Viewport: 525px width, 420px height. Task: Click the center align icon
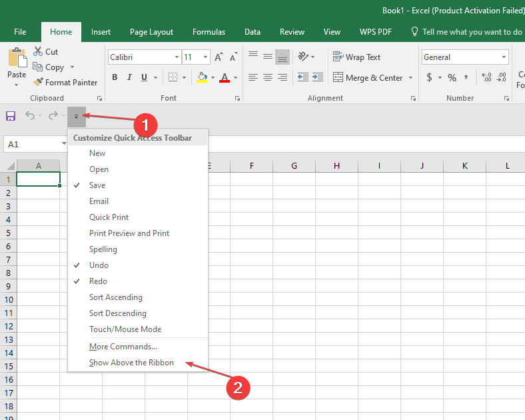[x=268, y=78]
